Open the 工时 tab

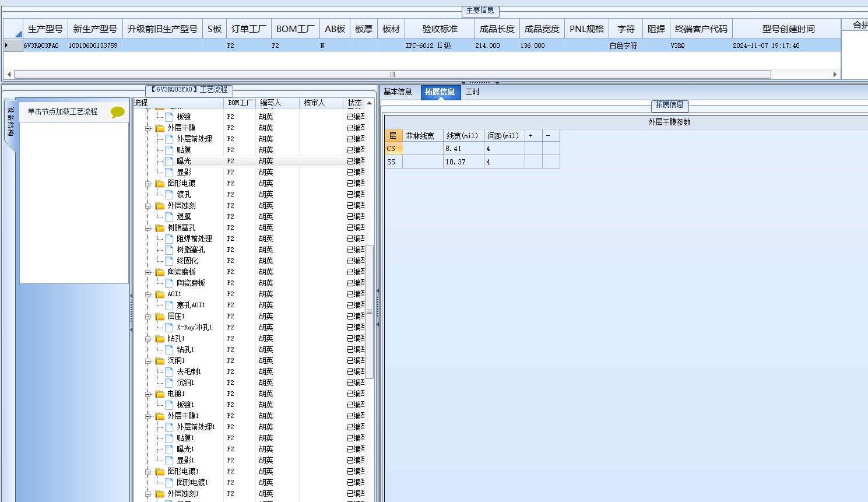(x=473, y=92)
